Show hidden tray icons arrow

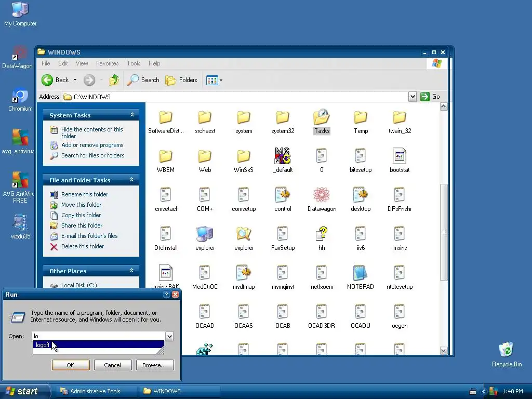tap(484, 392)
